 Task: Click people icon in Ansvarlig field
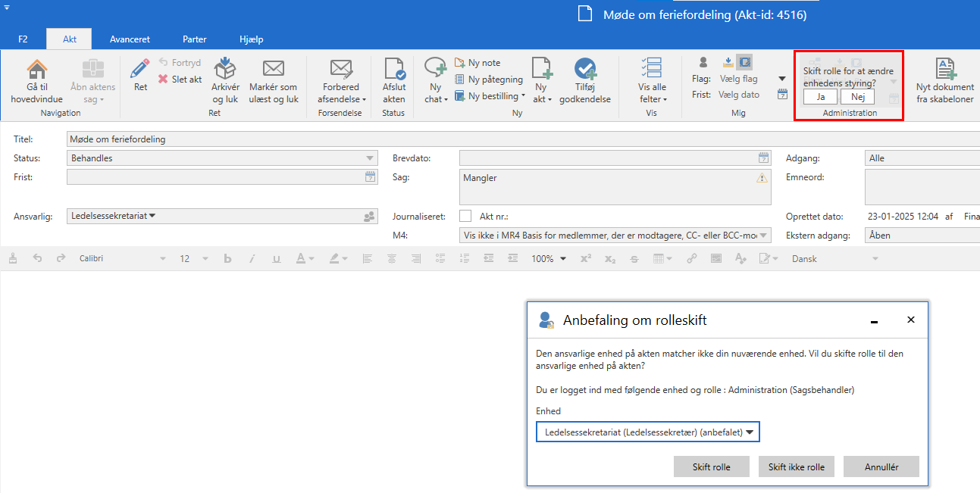tap(369, 217)
